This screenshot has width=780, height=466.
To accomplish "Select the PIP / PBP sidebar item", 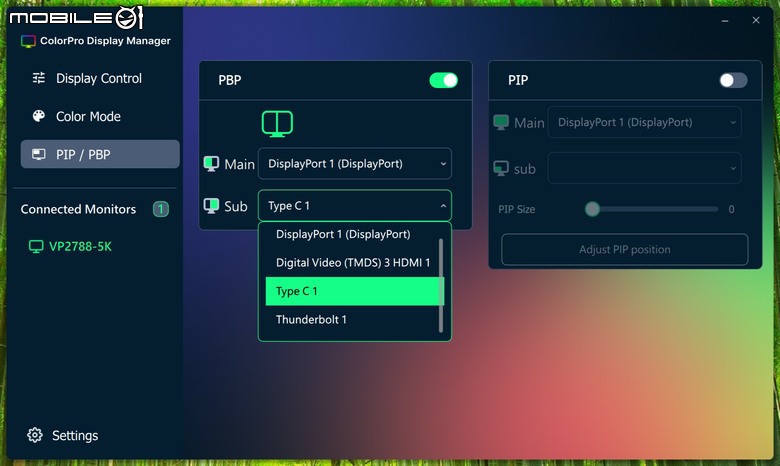I will [x=100, y=154].
